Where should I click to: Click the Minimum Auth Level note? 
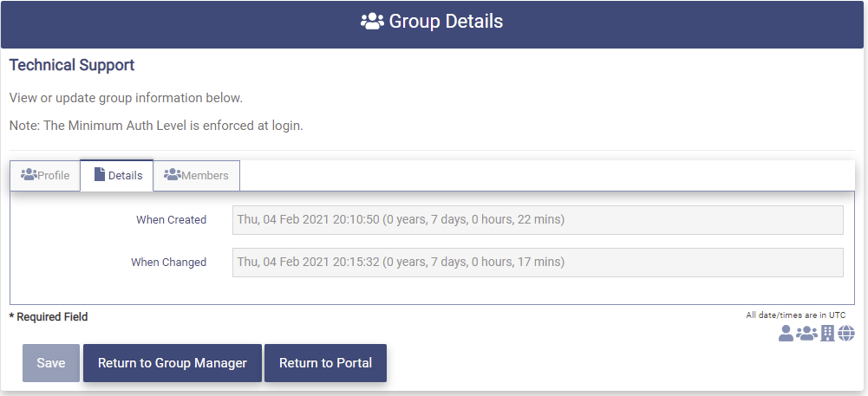156,126
